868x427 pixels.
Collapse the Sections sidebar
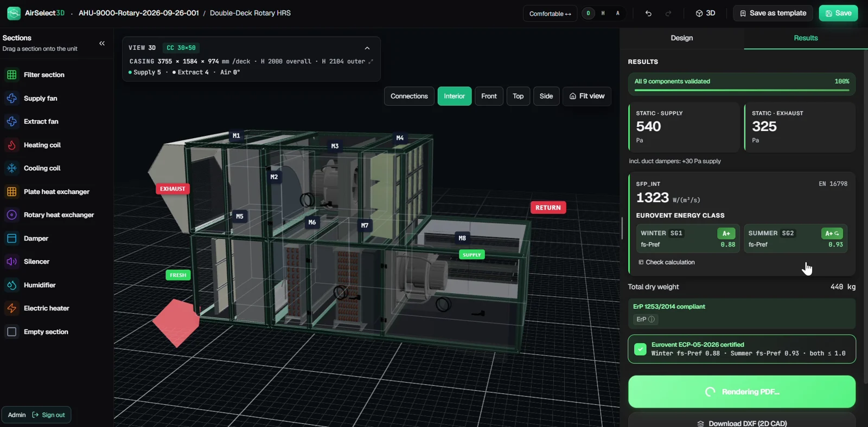coord(102,43)
